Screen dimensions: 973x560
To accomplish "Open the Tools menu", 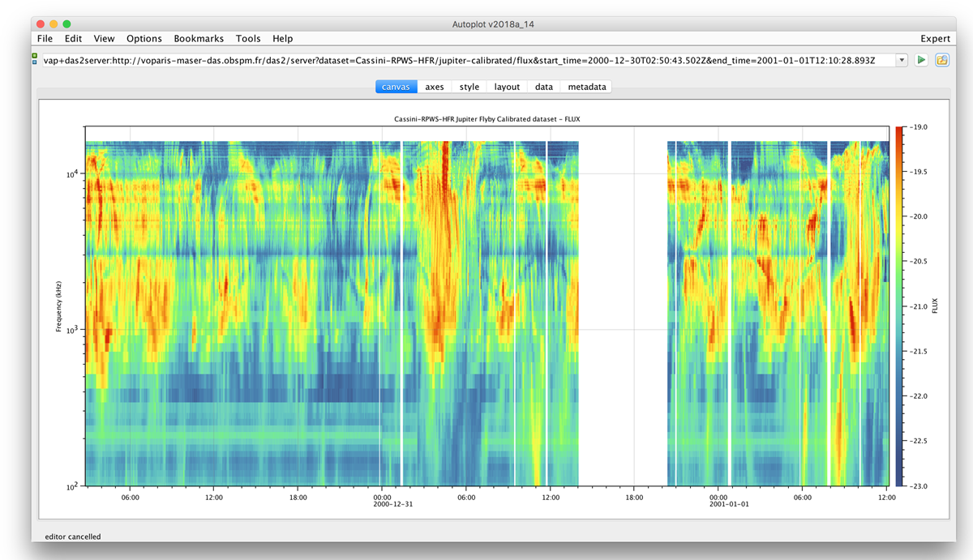I will click(x=248, y=38).
